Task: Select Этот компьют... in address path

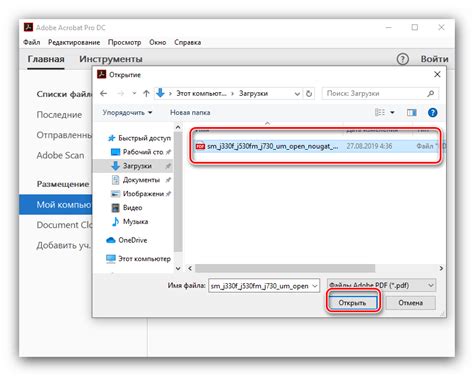Action: (x=201, y=94)
